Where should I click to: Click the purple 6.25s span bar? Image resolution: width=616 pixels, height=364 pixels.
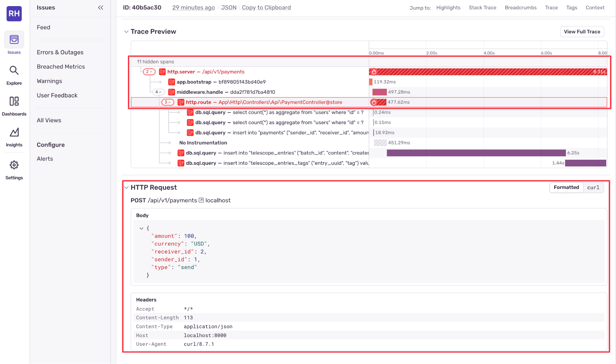(x=476, y=153)
